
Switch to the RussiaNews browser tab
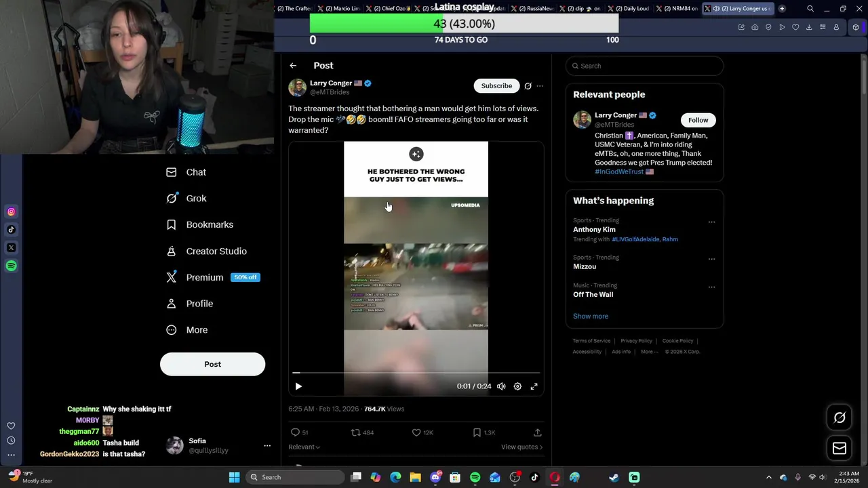point(532,9)
